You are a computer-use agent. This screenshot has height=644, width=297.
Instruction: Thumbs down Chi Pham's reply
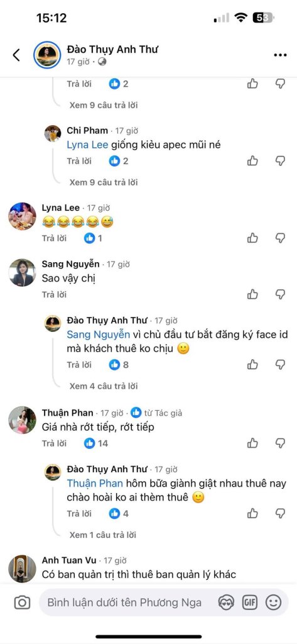(x=280, y=161)
